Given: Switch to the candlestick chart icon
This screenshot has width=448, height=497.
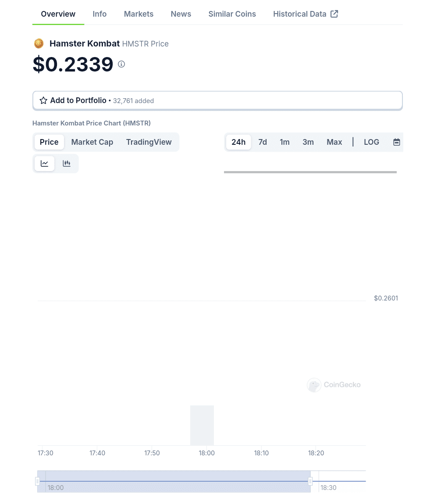Looking at the screenshot, I should click(x=66, y=163).
